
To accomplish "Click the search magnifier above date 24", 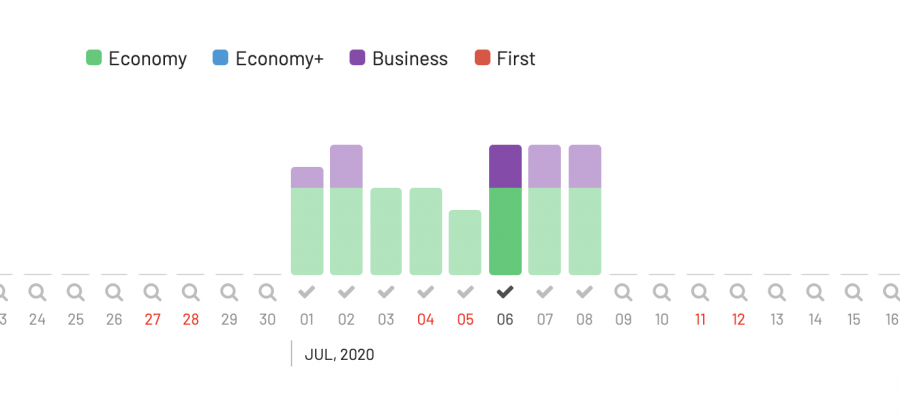I will tap(37, 292).
